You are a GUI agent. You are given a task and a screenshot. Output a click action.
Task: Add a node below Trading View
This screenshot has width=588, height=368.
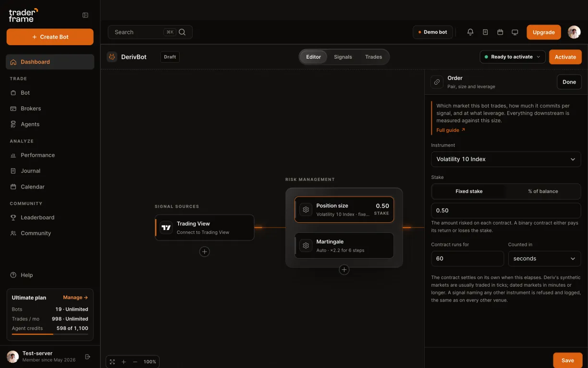(205, 252)
